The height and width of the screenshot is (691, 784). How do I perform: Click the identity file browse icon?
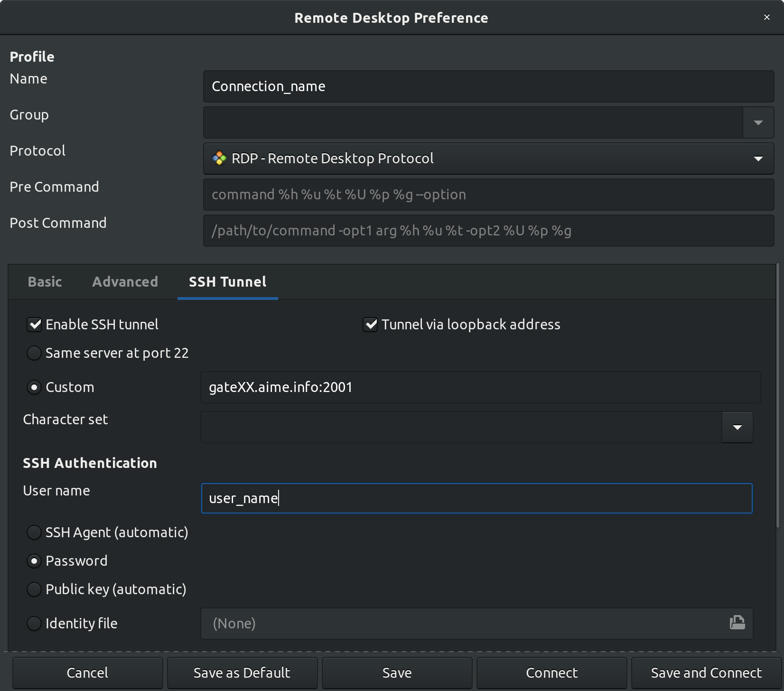point(737,623)
